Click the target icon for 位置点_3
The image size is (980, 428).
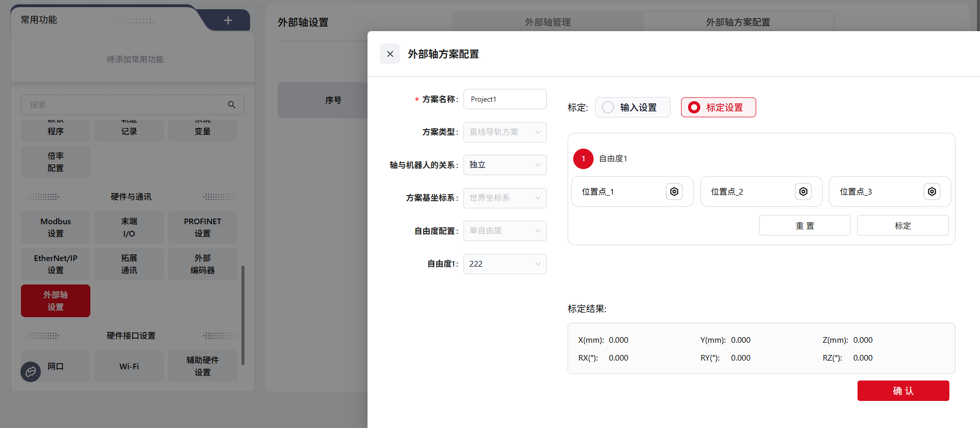(x=932, y=192)
